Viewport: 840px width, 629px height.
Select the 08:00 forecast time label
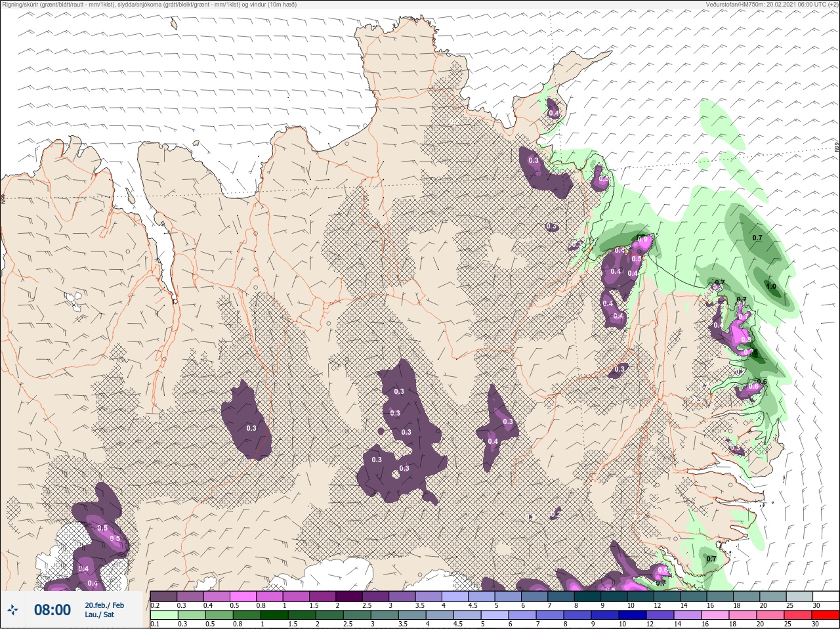coord(52,611)
